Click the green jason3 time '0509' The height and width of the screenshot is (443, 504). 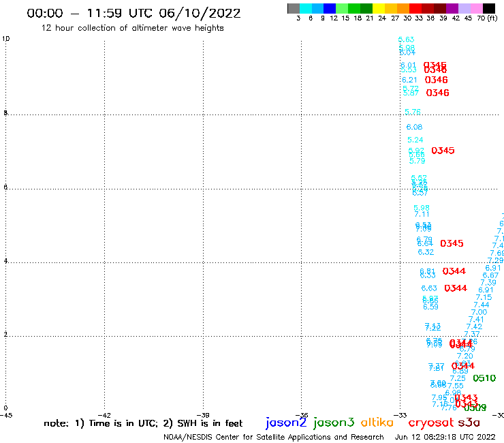[x=475, y=408]
